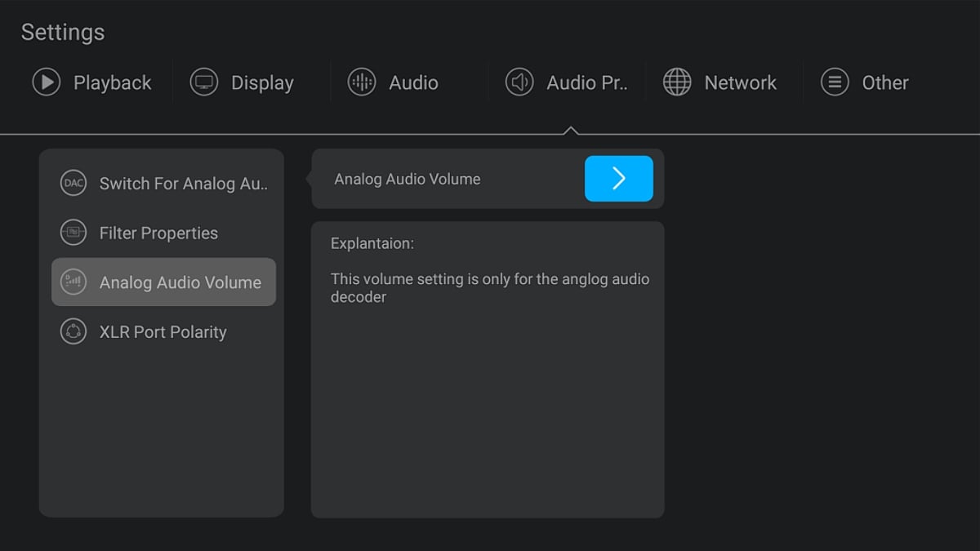
Task: Select Switch For Analog Au.. menu item
Action: tap(183, 184)
